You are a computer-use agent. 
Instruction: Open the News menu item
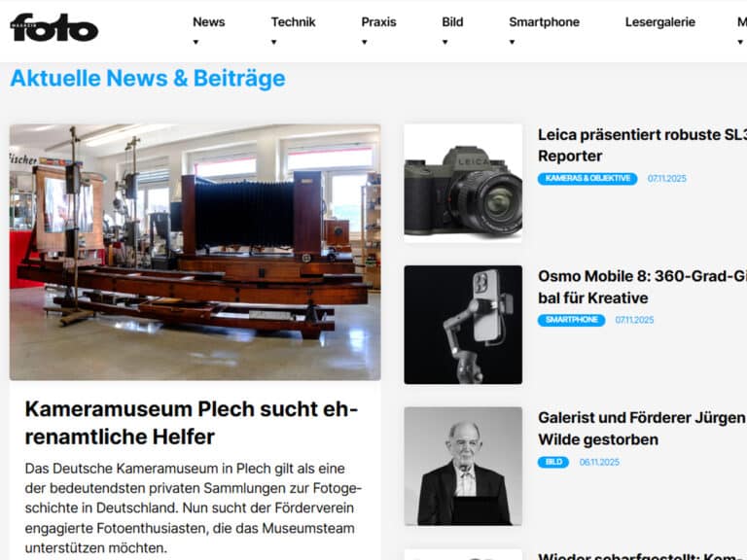pyautogui.click(x=208, y=22)
